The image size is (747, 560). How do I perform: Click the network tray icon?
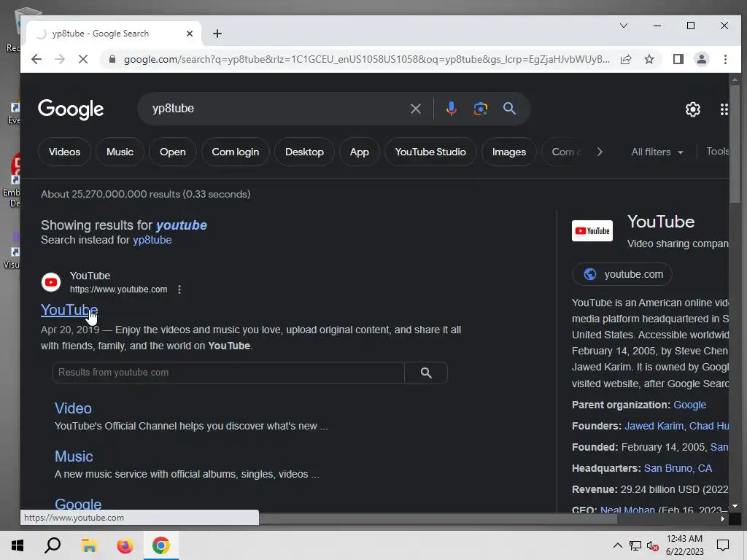(x=635, y=545)
